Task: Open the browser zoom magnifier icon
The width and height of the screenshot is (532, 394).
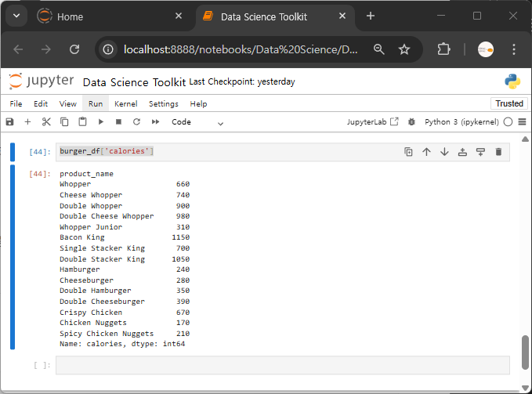Action: pyautogui.click(x=379, y=49)
